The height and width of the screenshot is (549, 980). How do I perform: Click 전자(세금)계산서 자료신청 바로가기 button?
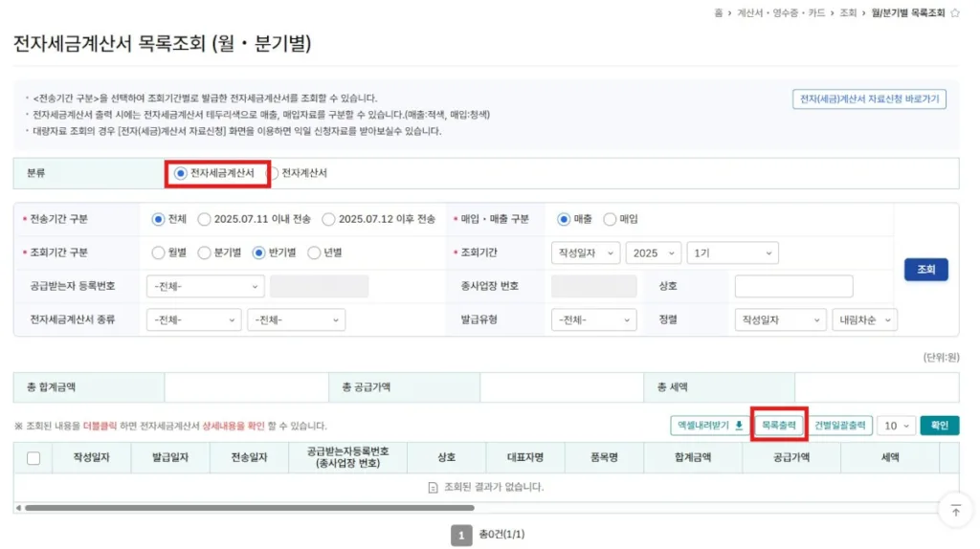(x=869, y=99)
